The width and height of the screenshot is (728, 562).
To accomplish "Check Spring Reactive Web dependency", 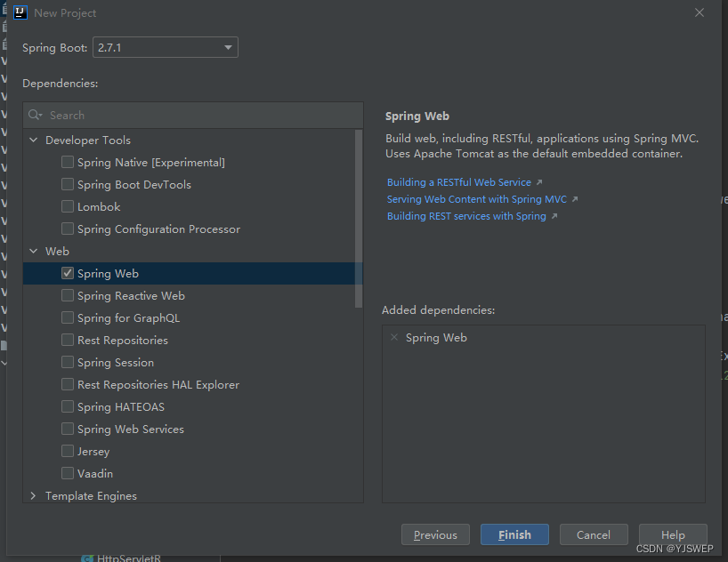I will click(x=68, y=295).
